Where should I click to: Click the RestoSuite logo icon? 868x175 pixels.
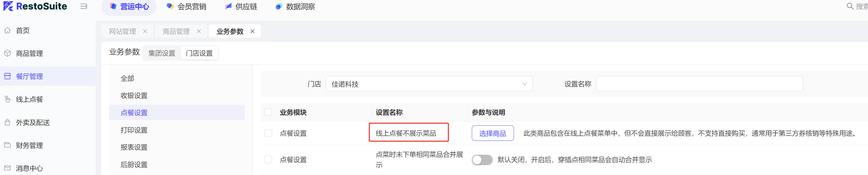8,6
